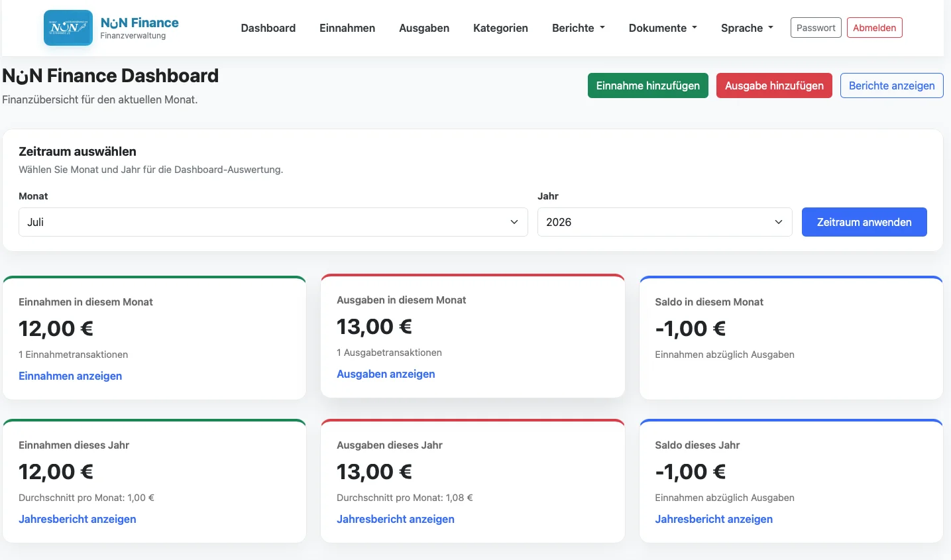Click the 'Saldo in diesem Monat' card title
Screen dimensions: 951x560
pos(709,302)
